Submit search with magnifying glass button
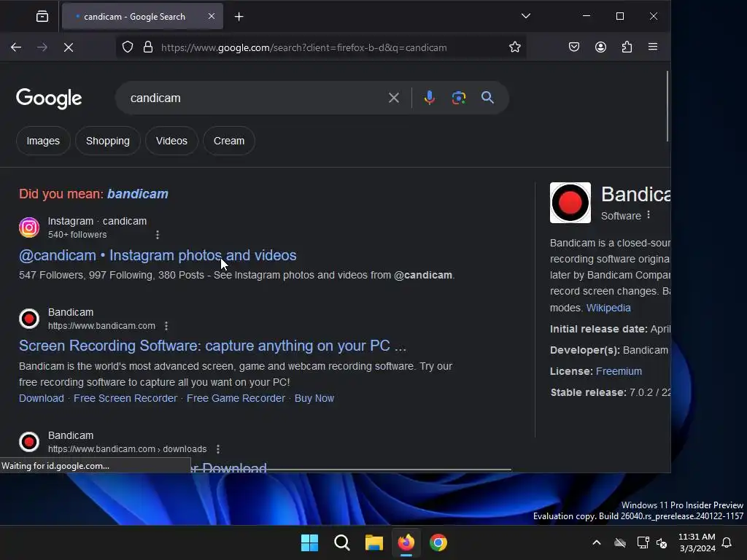The image size is (747, 560). 487,98
